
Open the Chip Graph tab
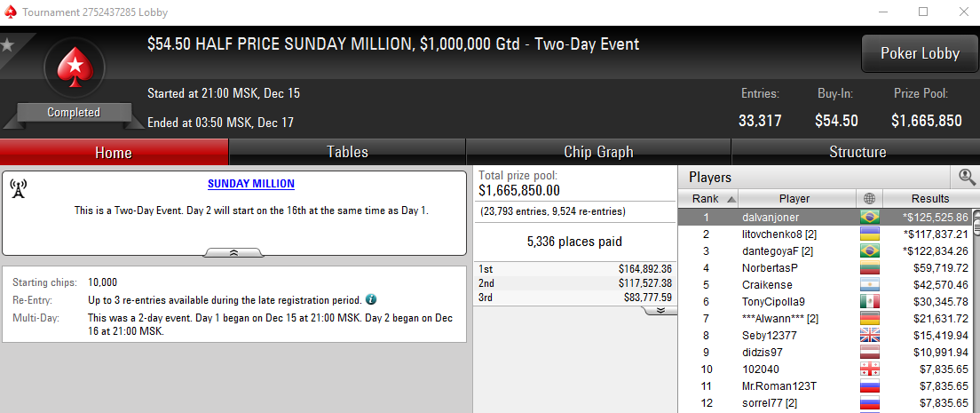pos(598,152)
